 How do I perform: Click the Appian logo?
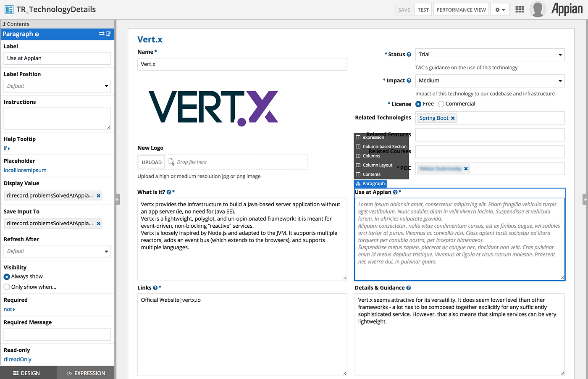(567, 9)
